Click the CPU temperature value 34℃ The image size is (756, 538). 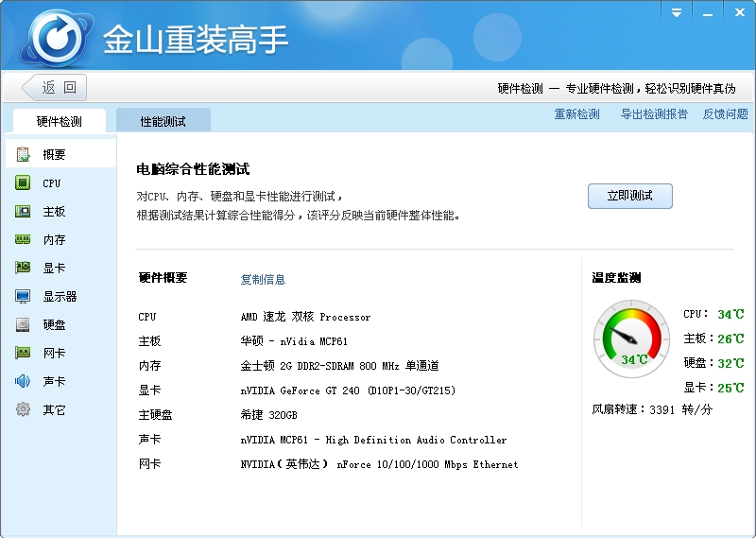coord(730,315)
